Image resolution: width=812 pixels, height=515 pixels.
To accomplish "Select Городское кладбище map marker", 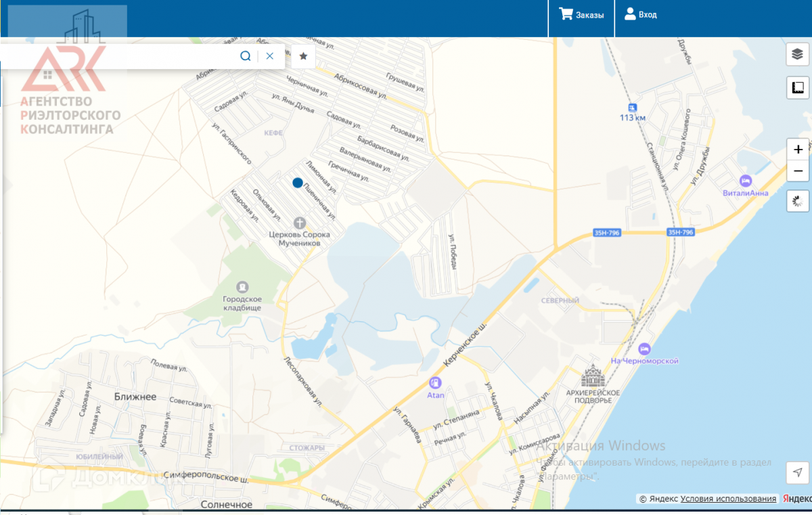I will (242, 287).
